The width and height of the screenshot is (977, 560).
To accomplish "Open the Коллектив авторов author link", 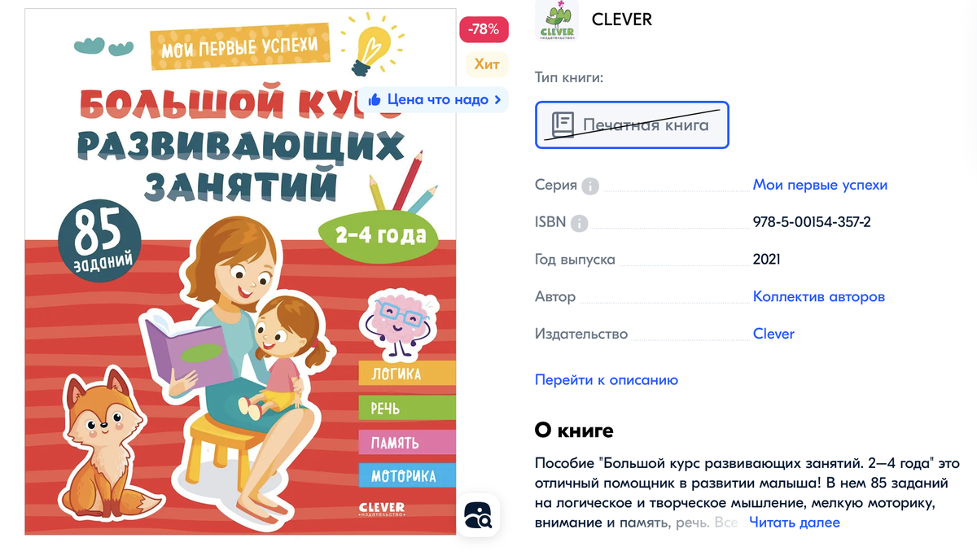I will tap(818, 296).
